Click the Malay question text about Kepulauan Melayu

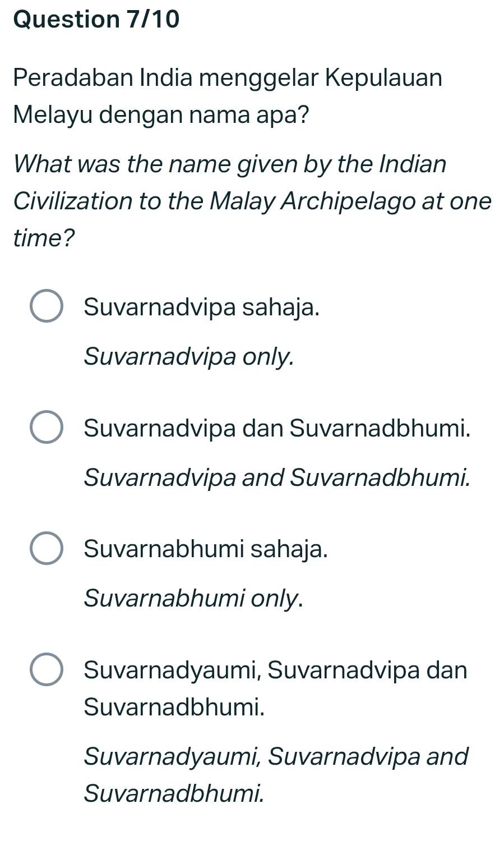tap(228, 95)
